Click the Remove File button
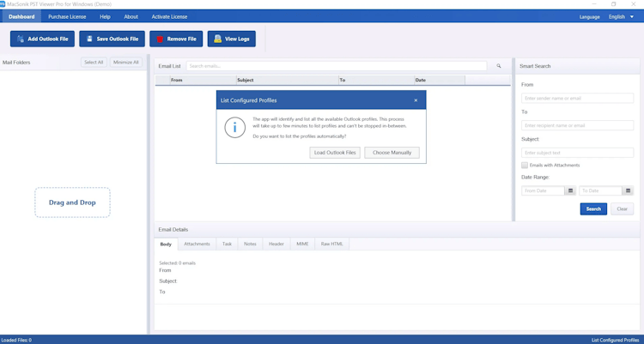Image resolution: width=644 pixels, height=344 pixels. [176, 39]
